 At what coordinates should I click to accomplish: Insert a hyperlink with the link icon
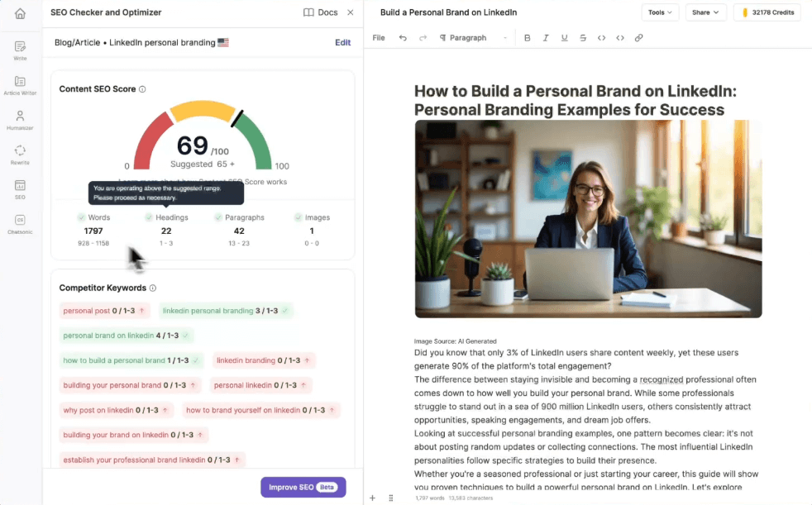coord(639,38)
